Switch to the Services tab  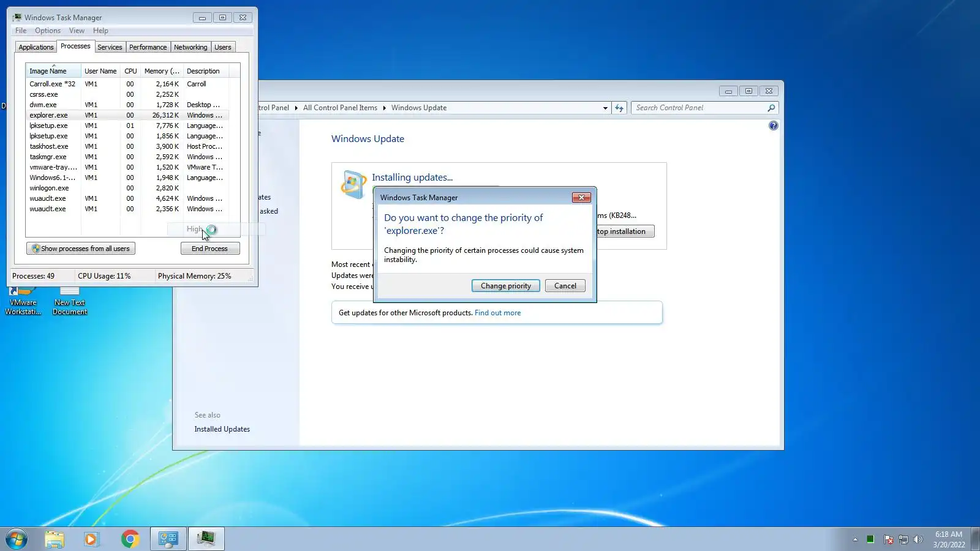click(110, 47)
